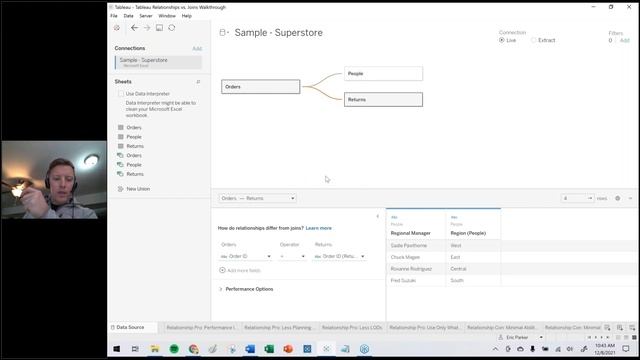The height and width of the screenshot is (360, 640).
Task: Click the search icon in the Sheets header
Action: (x=198, y=82)
